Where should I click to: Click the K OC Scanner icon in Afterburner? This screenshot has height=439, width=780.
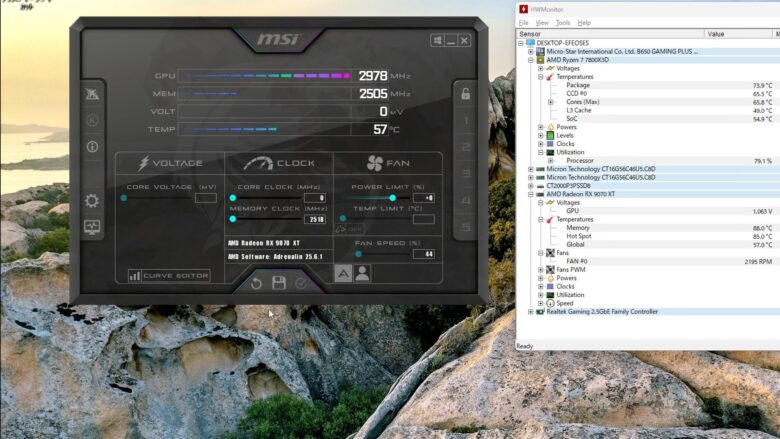(92, 120)
